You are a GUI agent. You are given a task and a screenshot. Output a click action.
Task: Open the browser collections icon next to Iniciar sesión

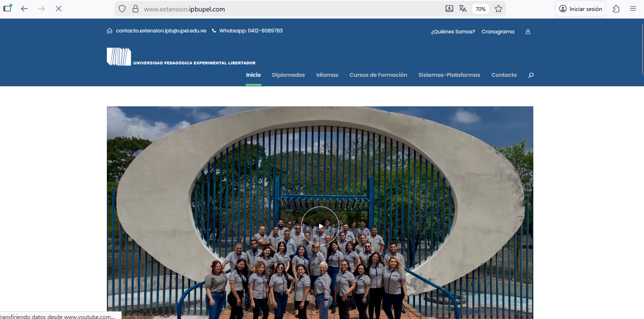[x=616, y=9]
